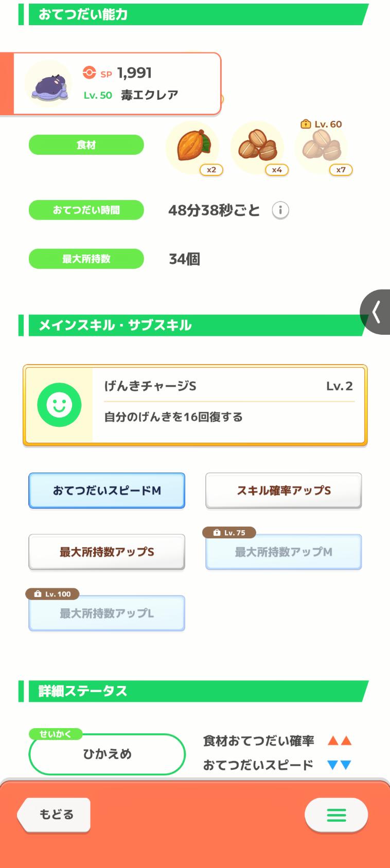Open the ひかえめ nature box

107,754
